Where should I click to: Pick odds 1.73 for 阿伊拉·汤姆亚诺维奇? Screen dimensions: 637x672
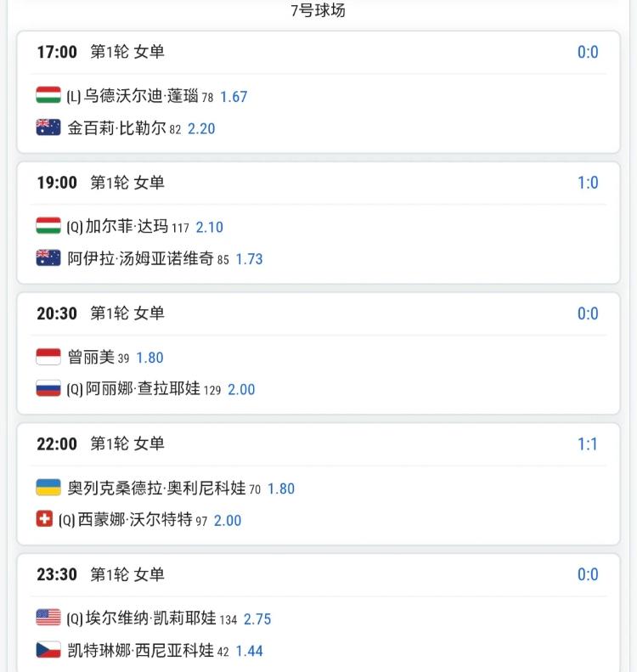click(x=249, y=259)
